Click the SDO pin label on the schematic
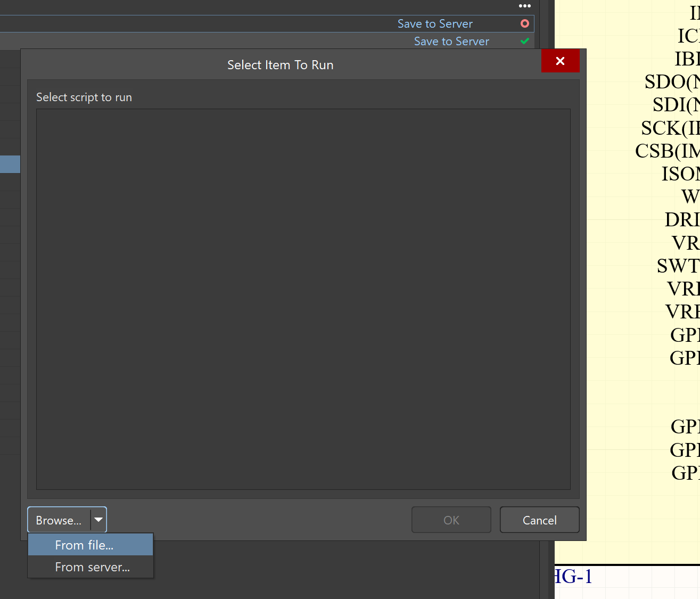The width and height of the screenshot is (700, 599). click(672, 82)
